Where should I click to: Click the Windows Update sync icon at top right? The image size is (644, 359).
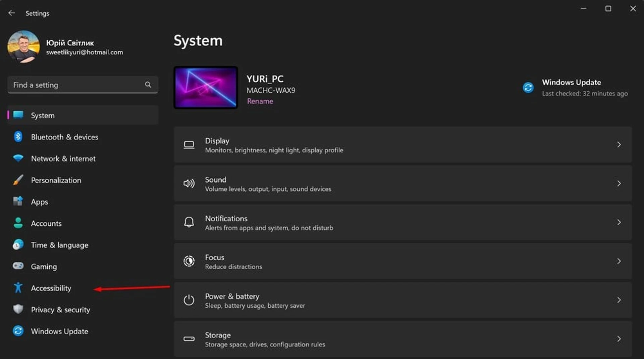(x=528, y=87)
